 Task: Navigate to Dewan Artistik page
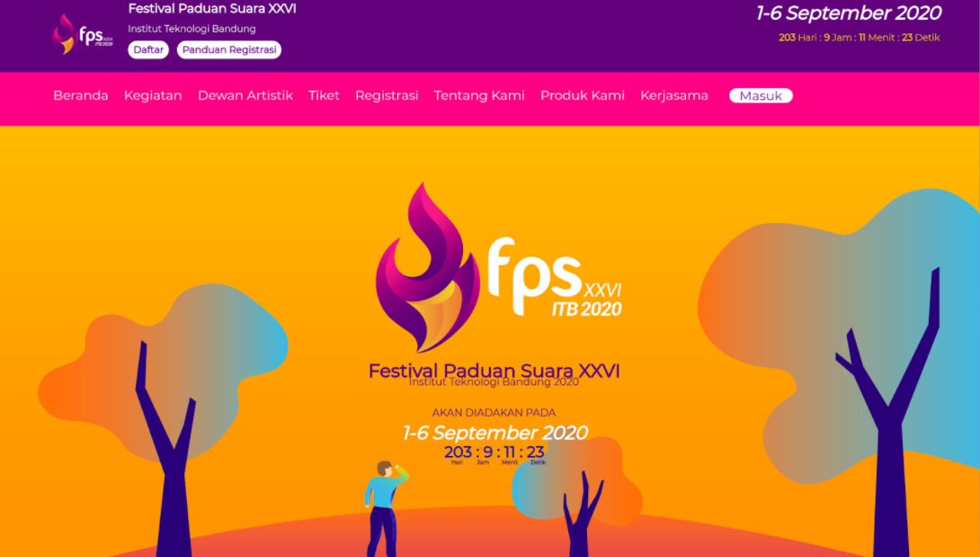tap(245, 95)
